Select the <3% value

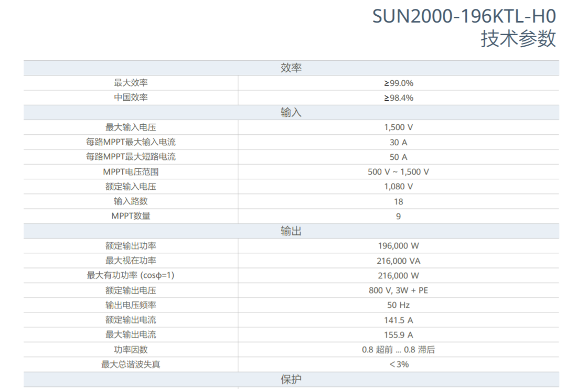pos(399,364)
